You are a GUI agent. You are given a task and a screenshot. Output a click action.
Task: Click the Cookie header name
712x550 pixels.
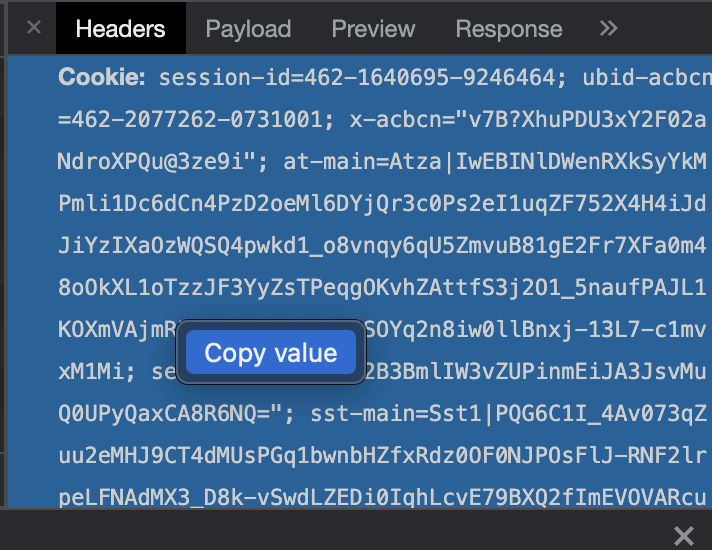pos(102,77)
